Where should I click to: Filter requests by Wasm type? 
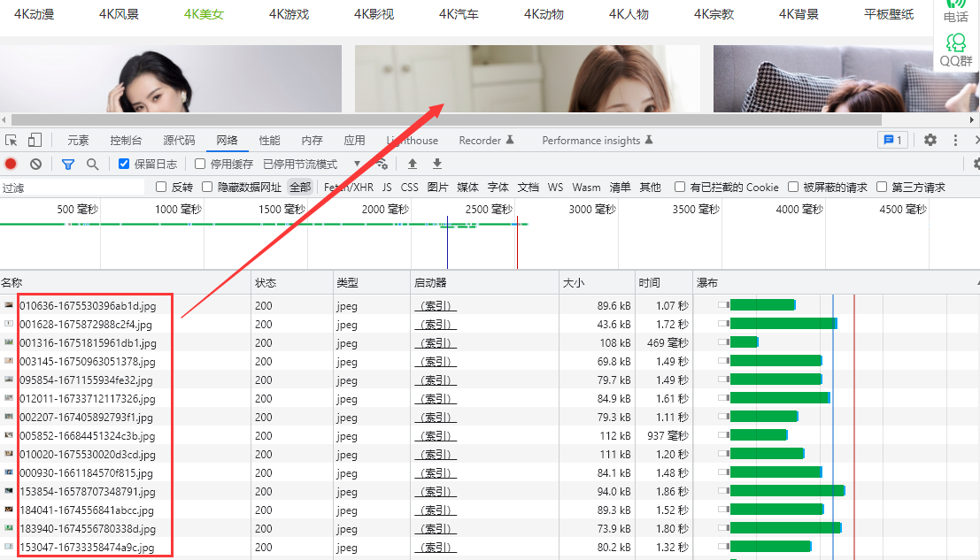coord(586,188)
